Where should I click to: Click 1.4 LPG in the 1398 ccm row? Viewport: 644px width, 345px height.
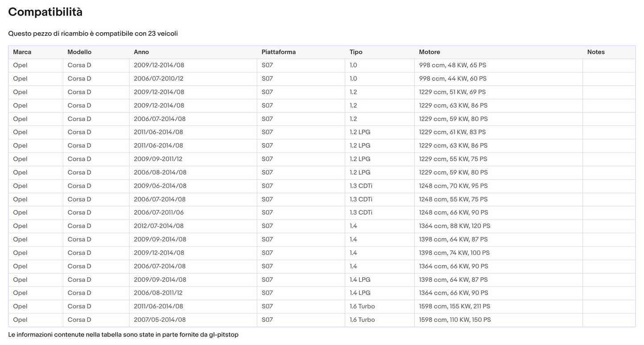click(x=360, y=279)
